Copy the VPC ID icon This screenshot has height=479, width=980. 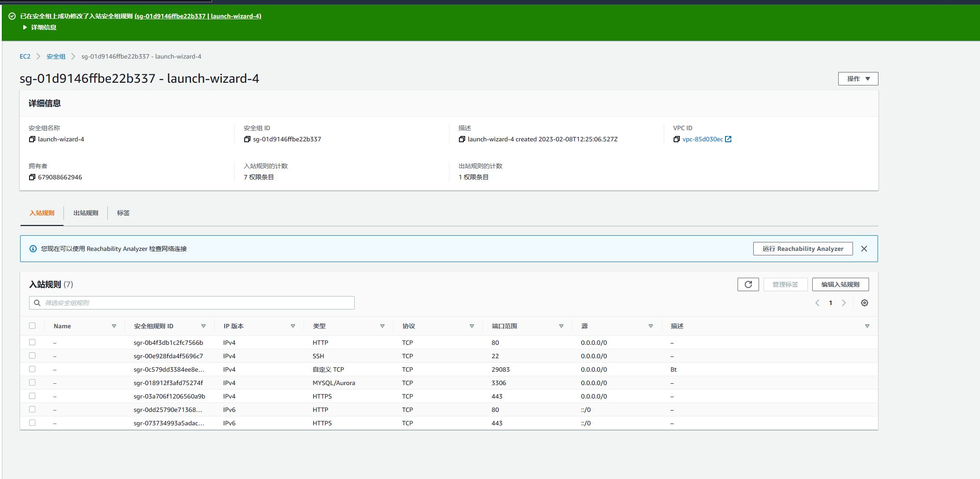click(x=676, y=139)
